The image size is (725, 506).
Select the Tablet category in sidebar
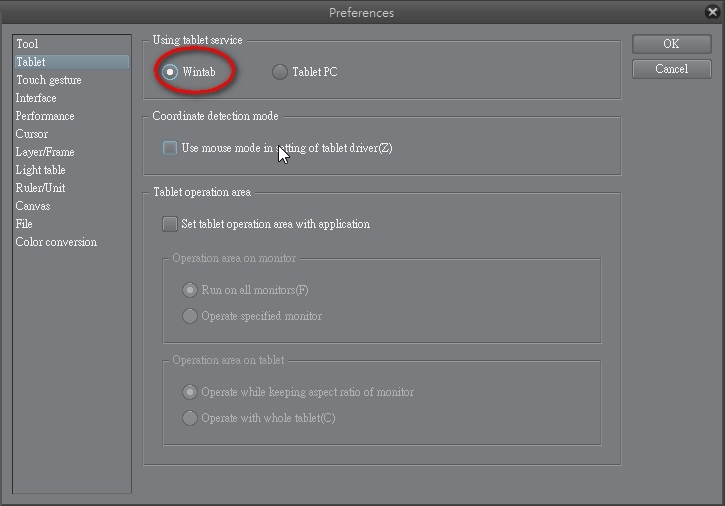(x=31, y=62)
